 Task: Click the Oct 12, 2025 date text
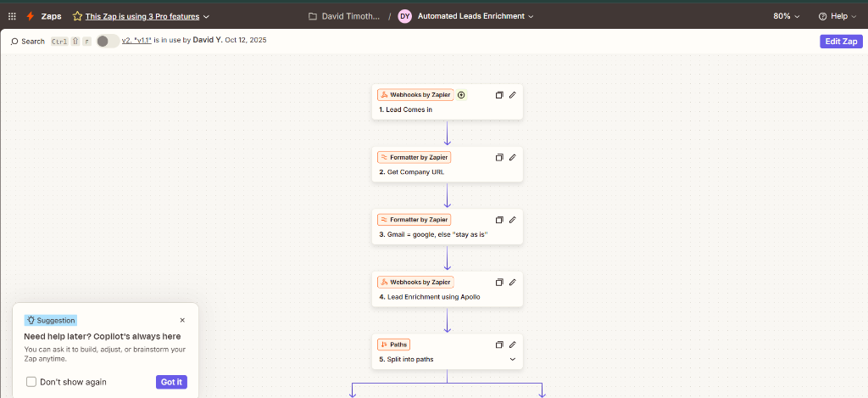tap(245, 41)
